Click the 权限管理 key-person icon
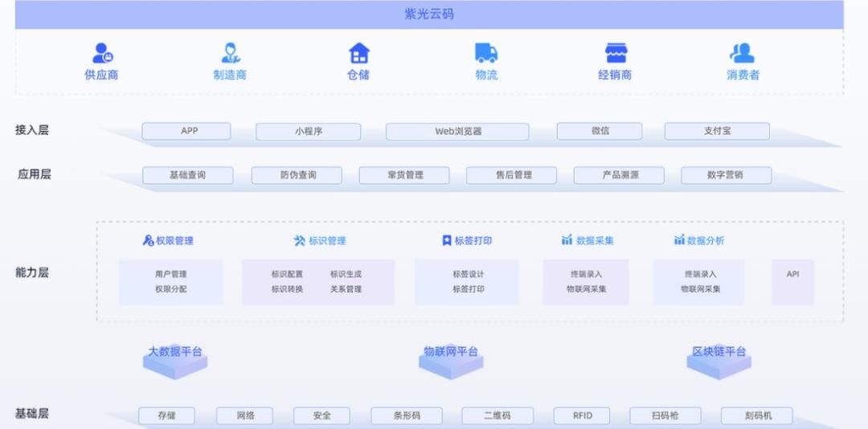Image resolution: width=868 pixels, height=429 pixels. (148, 240)
